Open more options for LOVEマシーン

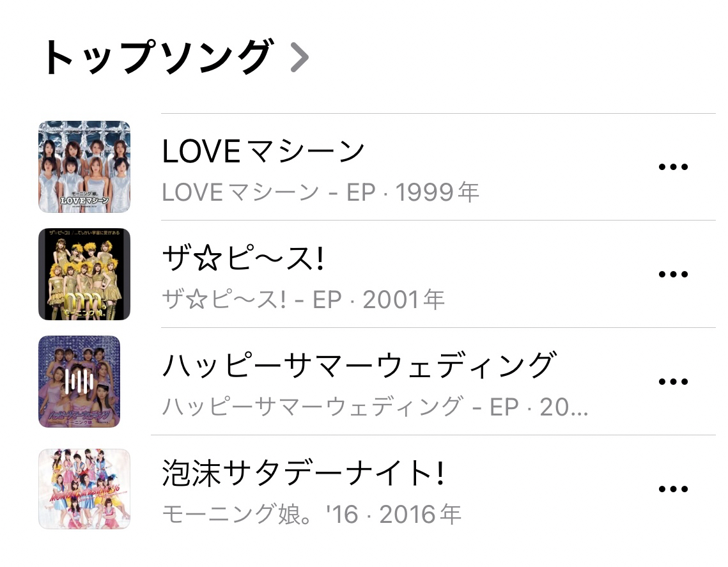(672, 167)
